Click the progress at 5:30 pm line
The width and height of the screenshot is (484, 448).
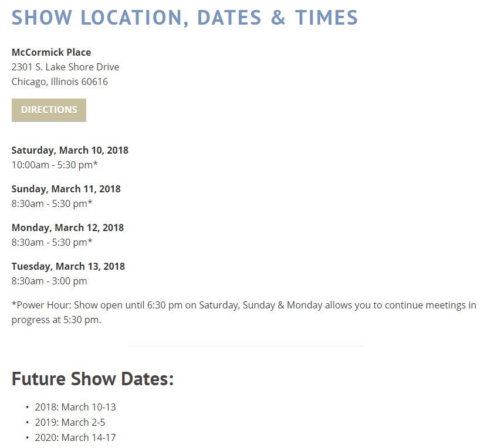coord(56,320)
